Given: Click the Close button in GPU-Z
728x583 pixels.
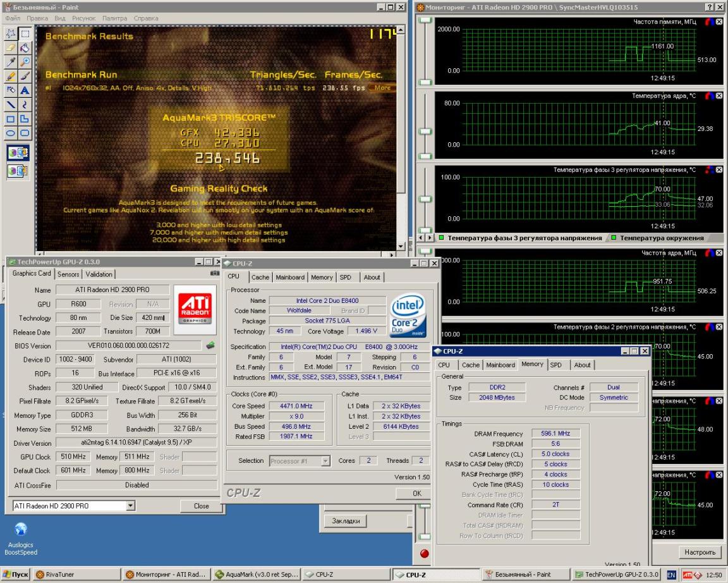Looking at the screenshot, I should tap(201, 506).
